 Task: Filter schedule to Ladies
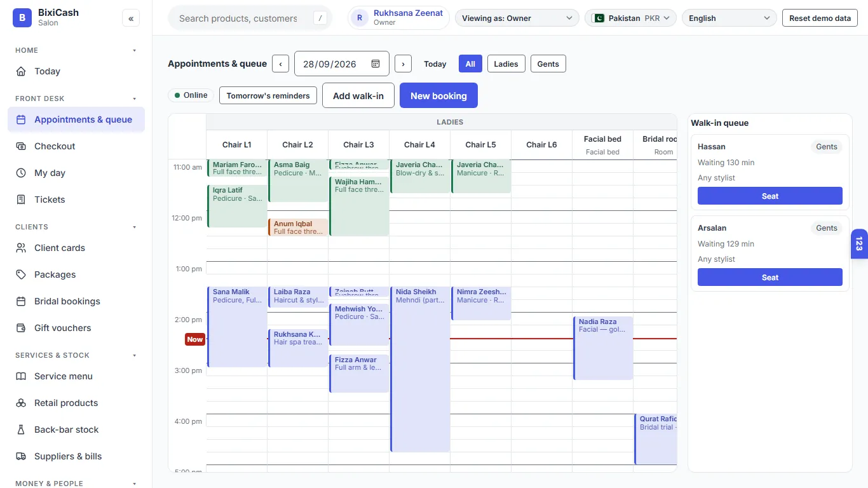[x=506, y=64]
